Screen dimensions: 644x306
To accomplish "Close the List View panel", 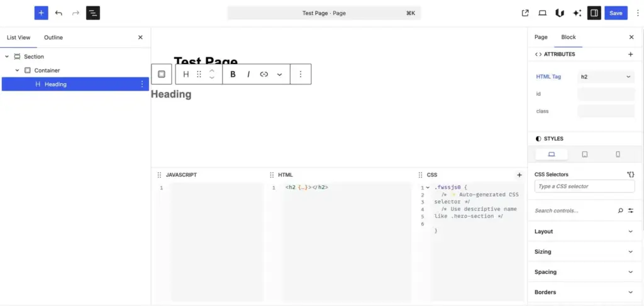I will pos(140,37).
